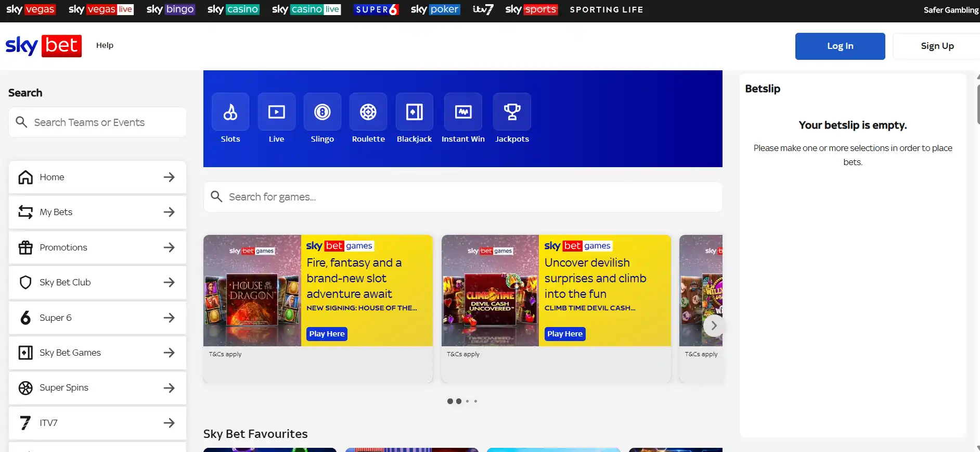Click the Super 6 number icon

coord(25,318)
